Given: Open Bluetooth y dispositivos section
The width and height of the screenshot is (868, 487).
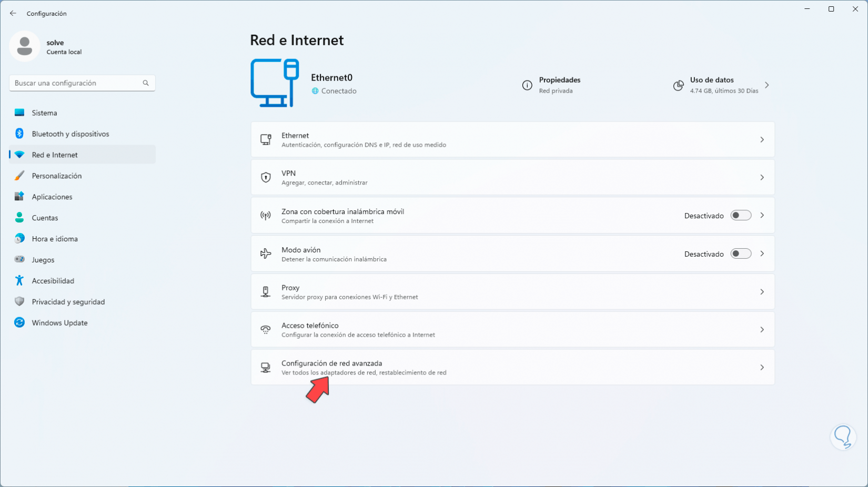Looking at the screenshot, I should 82,134.
